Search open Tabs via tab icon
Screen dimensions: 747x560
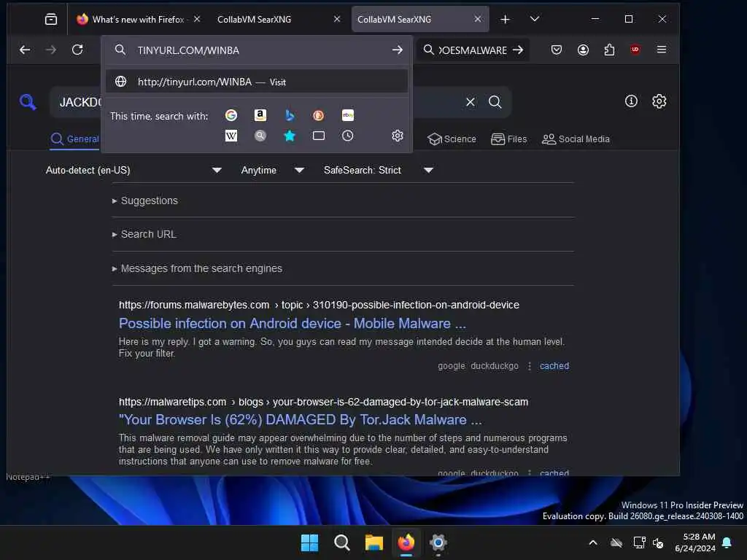pos(319,136)
